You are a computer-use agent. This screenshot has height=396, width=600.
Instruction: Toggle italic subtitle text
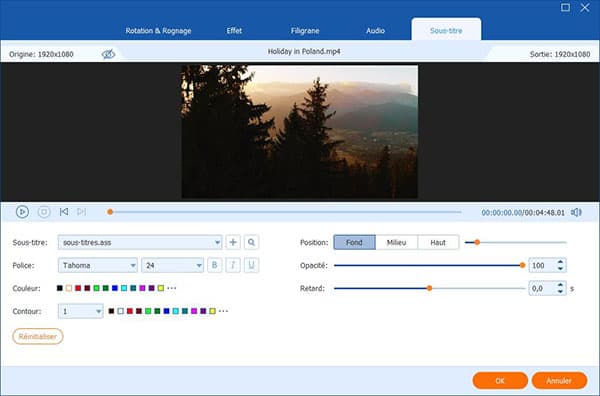tap(233, 265)
